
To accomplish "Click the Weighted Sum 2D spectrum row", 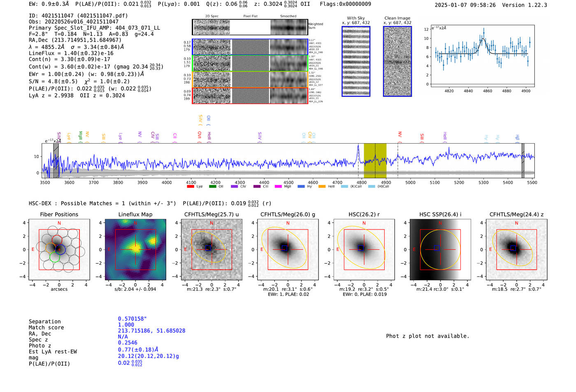I will click(x=250, y=27).
